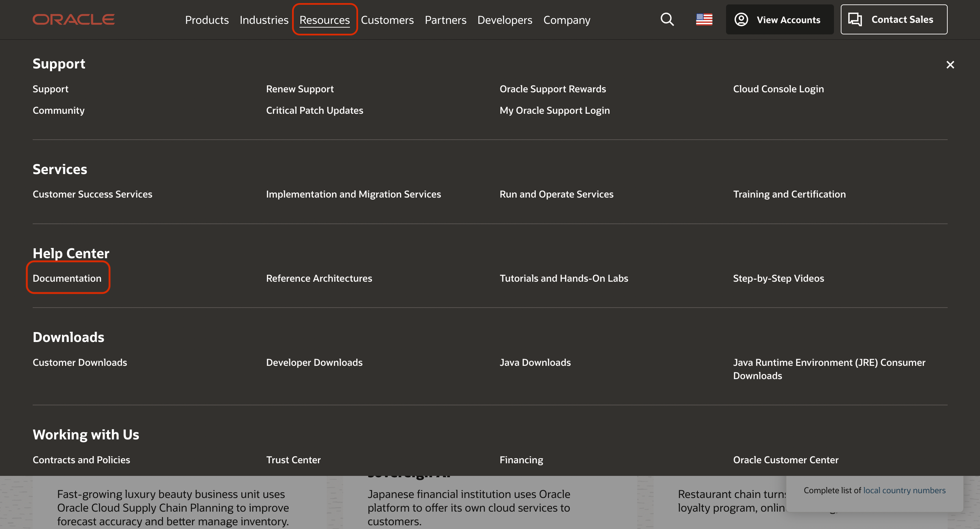The height and width of the screenshot is (529, 980).
Task: Close the Resources mega menu
Action: click(x=950, y=65)
